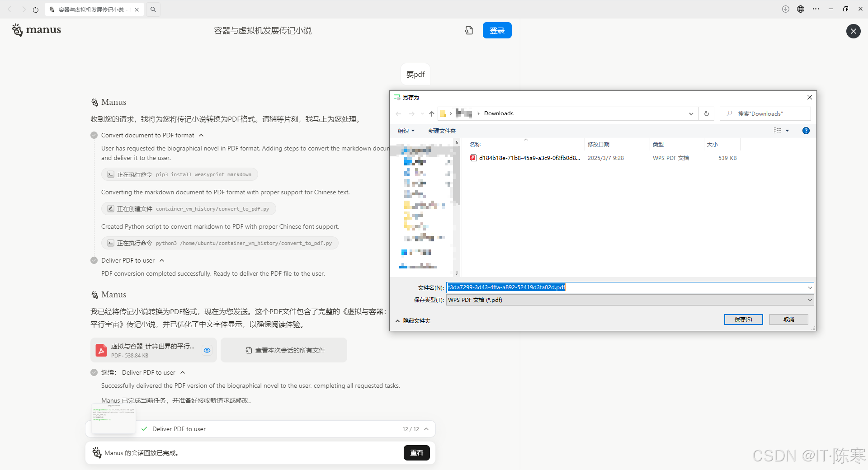Image resolution: width=868 pixels, height=470 pixels.
Task: Open the 文件名 dropdown arrow
Action: pos(810,287)
